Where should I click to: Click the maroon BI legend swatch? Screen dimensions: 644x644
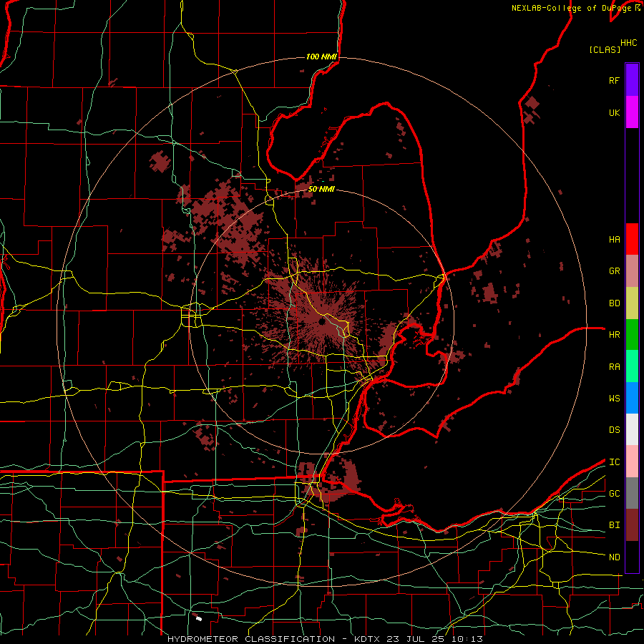tap(632, 525)
